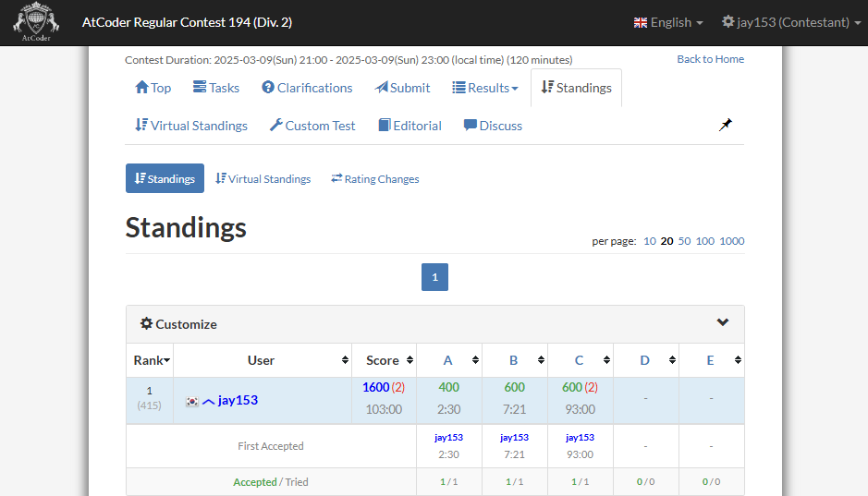Open the Custom Test tab
This screenshot has height=496, width=868.
pos(312,126)
